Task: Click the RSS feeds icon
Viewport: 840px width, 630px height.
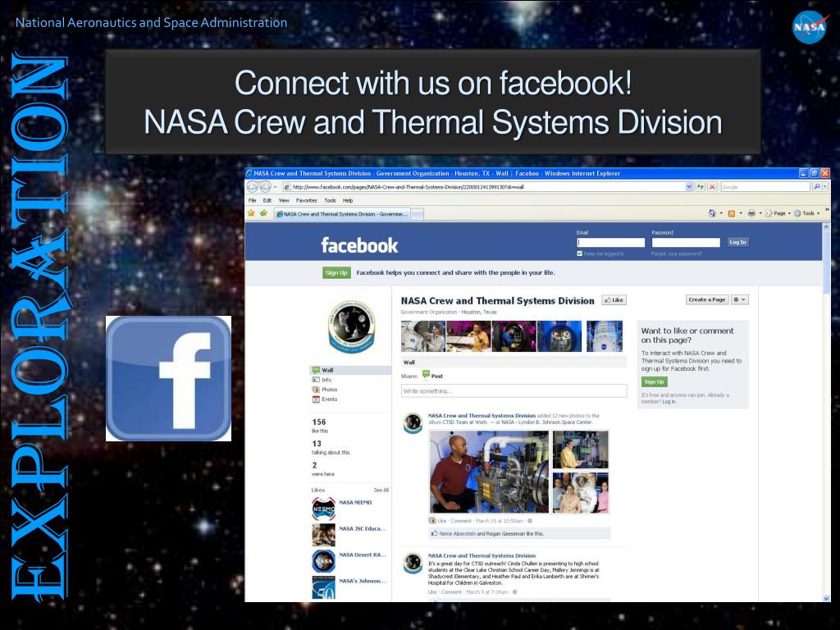Action: 731,213
